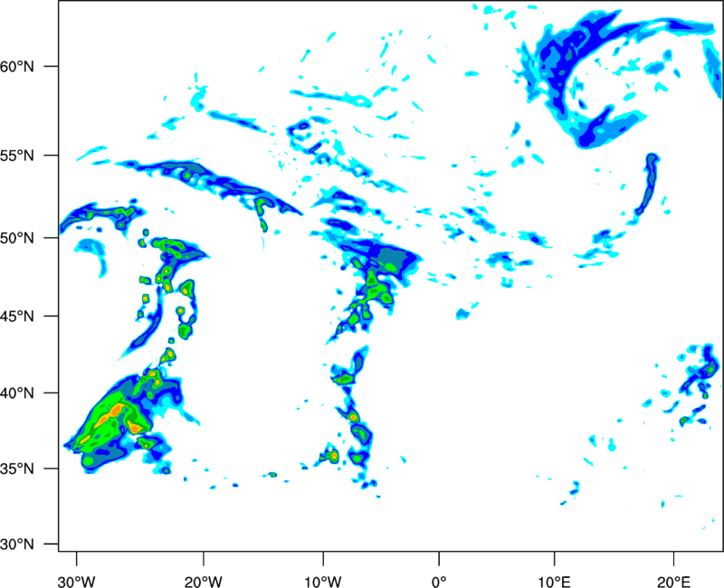
Task: Click the 35°N latitude label
Action: (17, 469)
